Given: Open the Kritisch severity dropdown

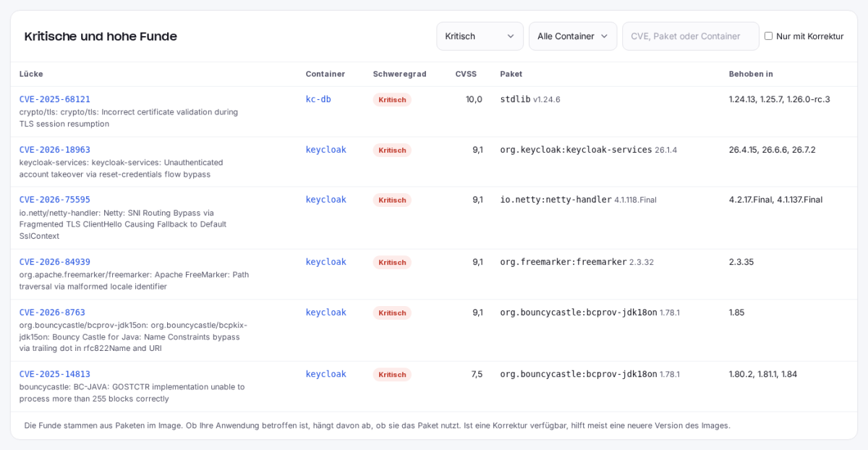Looking at the screenshot, I should pos(480,36).
